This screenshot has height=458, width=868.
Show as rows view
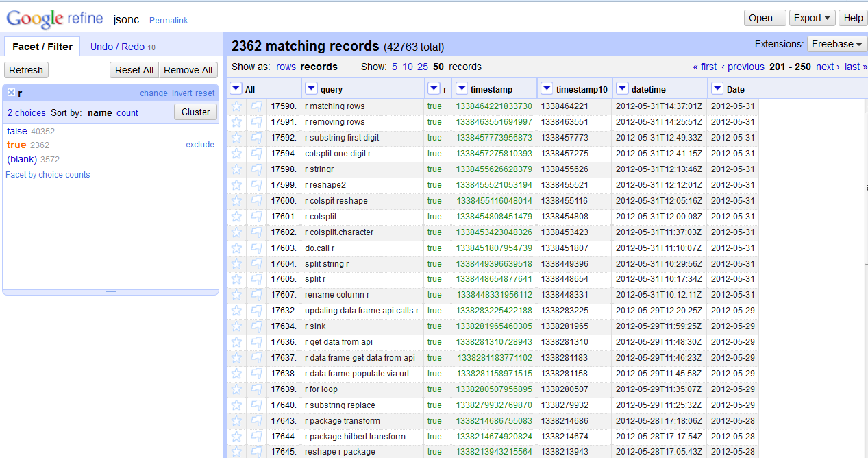pos(286,67)
